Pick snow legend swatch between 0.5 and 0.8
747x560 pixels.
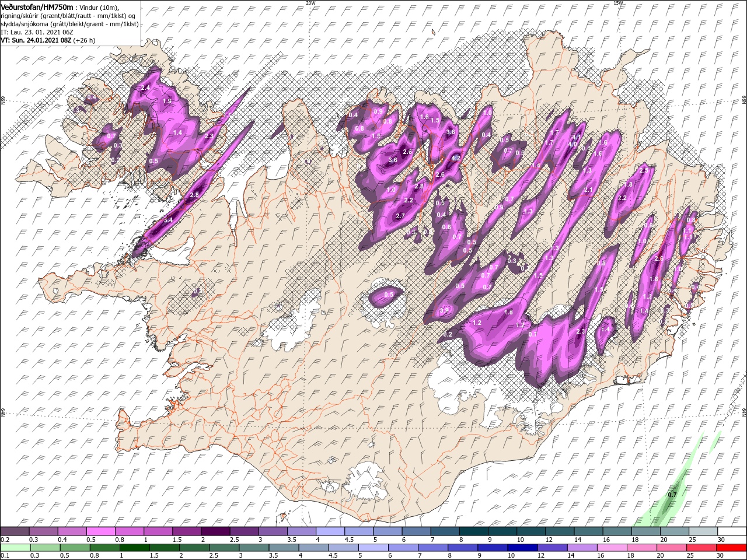(102, 531)
